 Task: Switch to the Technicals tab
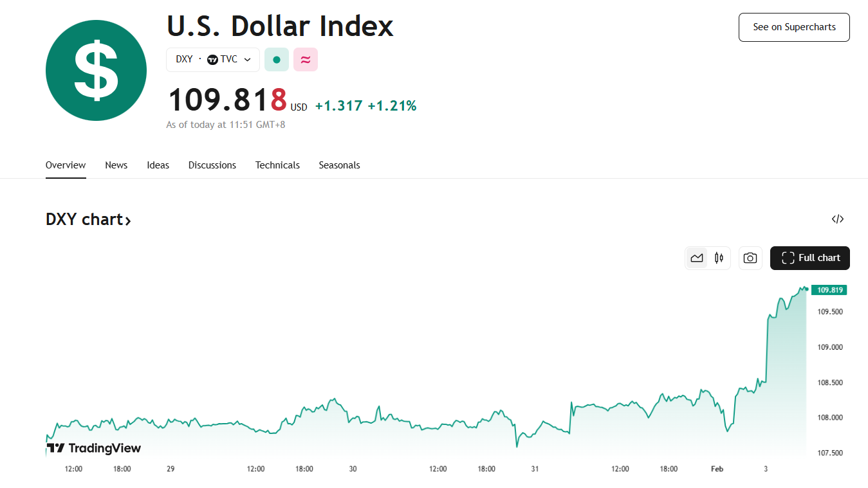pyautogui.click(x=277, y=165)
